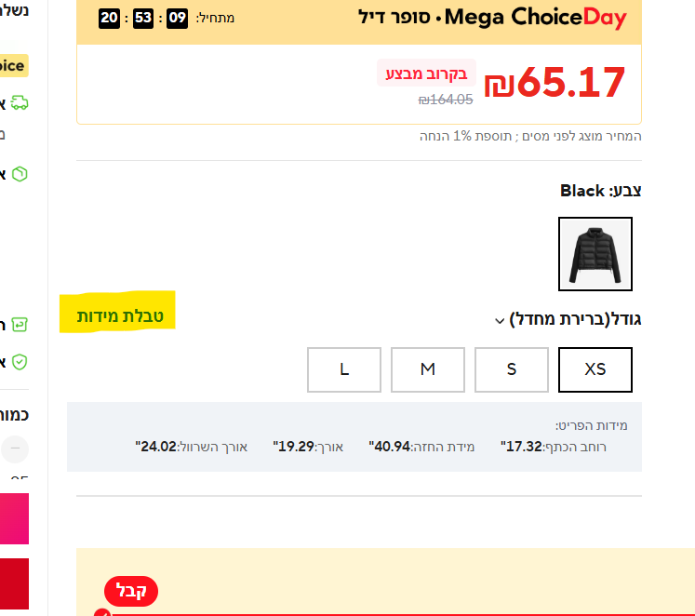Click the green security shield icon
The width and height of the screenshot is (695, 616).
tap(20, 361)
